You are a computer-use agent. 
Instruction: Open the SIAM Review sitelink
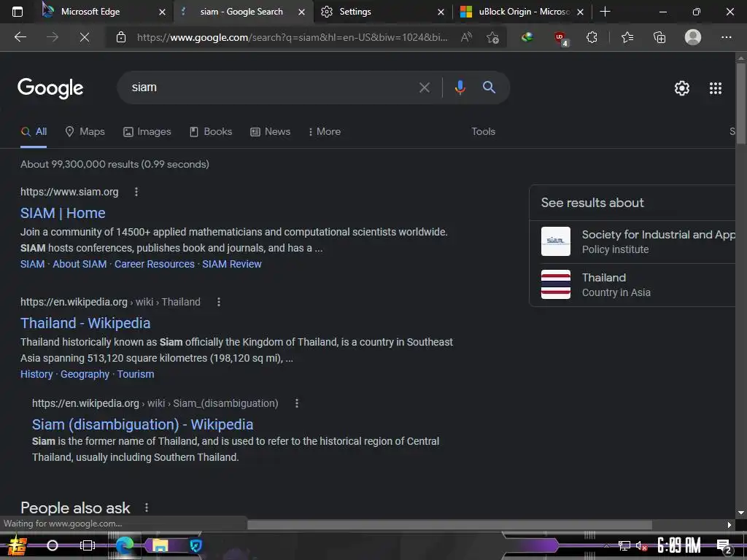[232, 264]
